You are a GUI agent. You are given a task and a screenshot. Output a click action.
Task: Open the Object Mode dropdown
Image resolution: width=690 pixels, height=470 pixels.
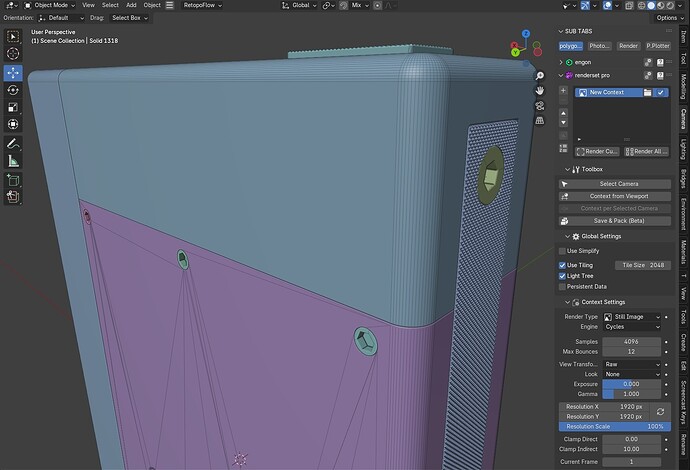[49, 5]
